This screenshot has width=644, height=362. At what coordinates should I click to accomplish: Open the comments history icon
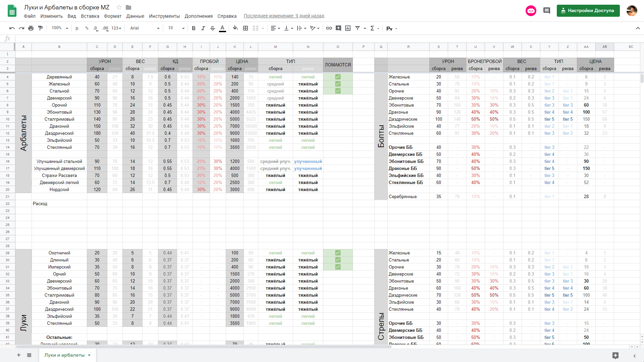547,11
